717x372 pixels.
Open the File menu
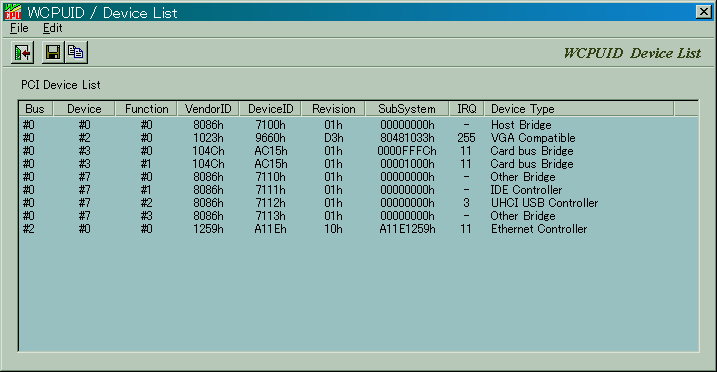pos(19,28)
